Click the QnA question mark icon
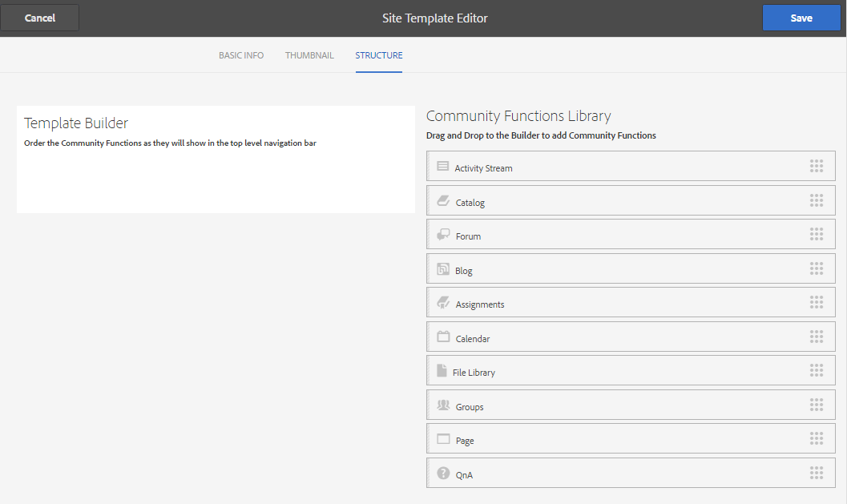This screenshot has height=504, width=847. coord(443,474)
